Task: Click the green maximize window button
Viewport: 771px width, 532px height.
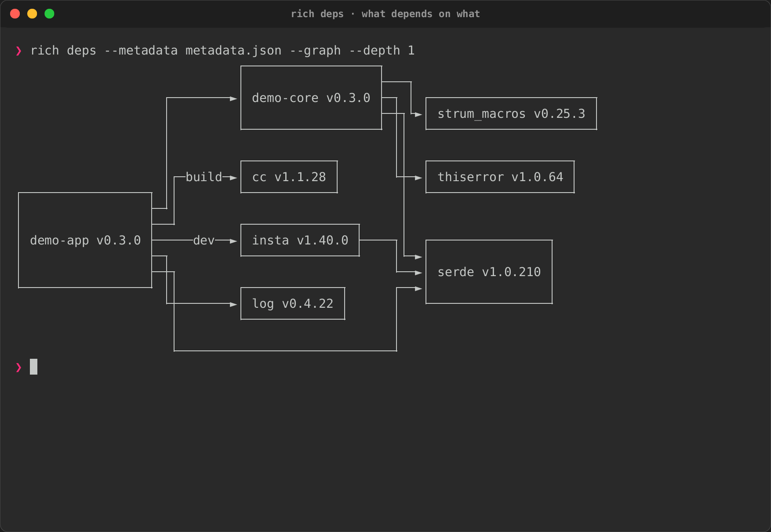Action: [x=49, y=14]
